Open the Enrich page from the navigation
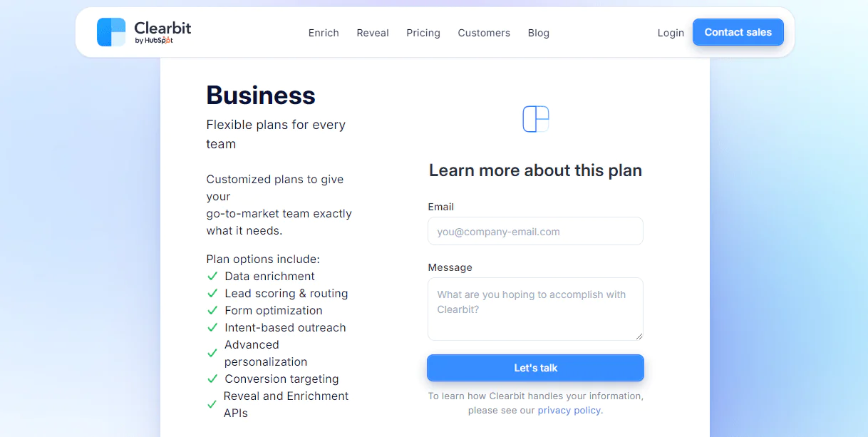Image resolution: width=868 pixels, height=437 pixels. [324, 33]
